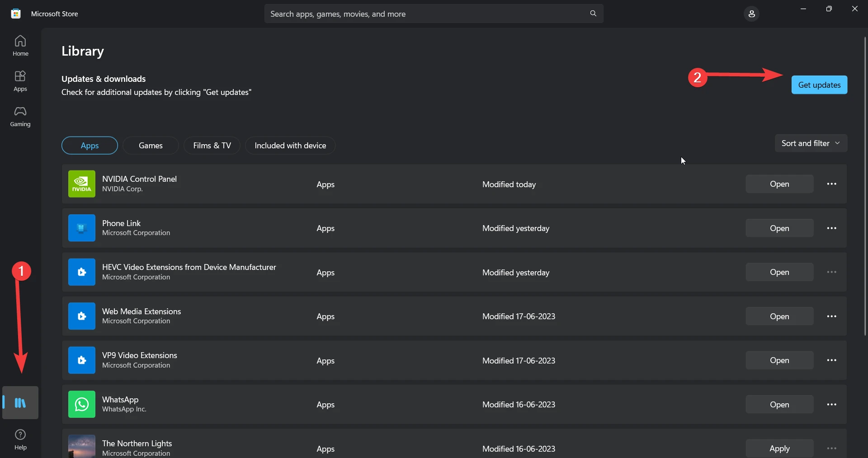Switch to the Games filter tab
This screenshot has height=458, width=868.
(x=151, y=146)
